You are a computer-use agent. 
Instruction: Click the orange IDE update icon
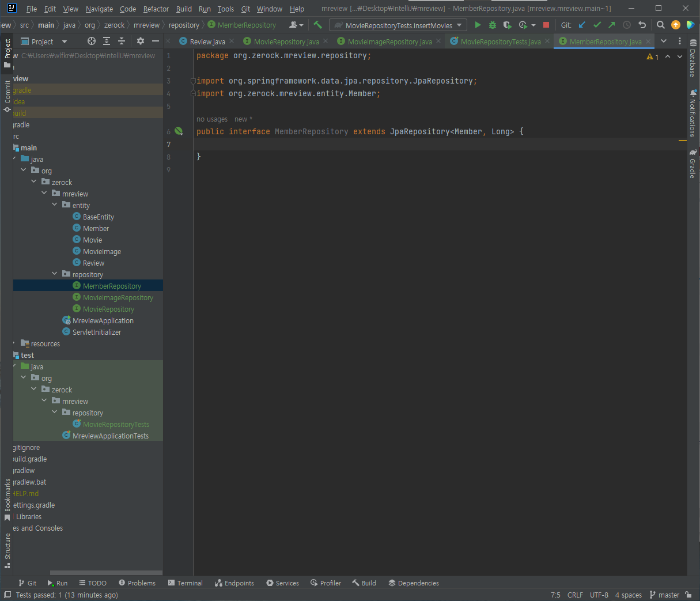point(676,25)
